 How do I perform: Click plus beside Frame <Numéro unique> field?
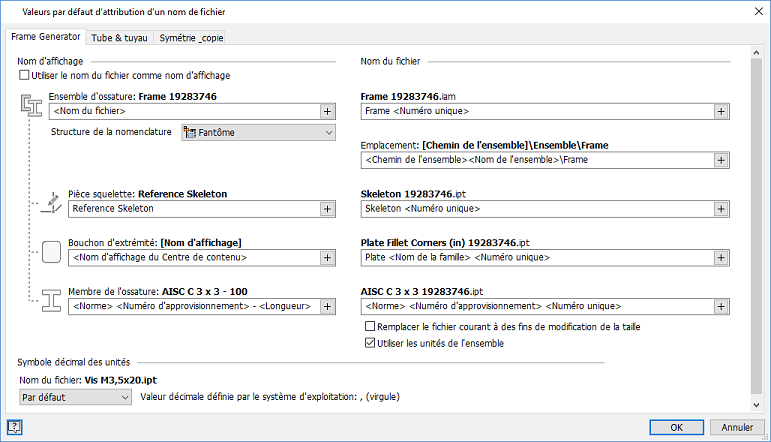(x=721, y=111)
